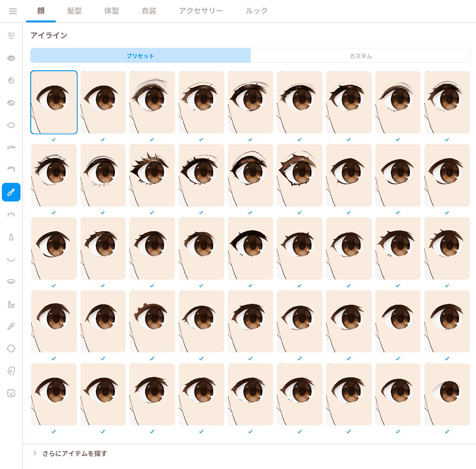Screen dimensions: 476x469
Task: Choose the eyeliner preset with no lashes, bottom right
Action: pos(447,395)
